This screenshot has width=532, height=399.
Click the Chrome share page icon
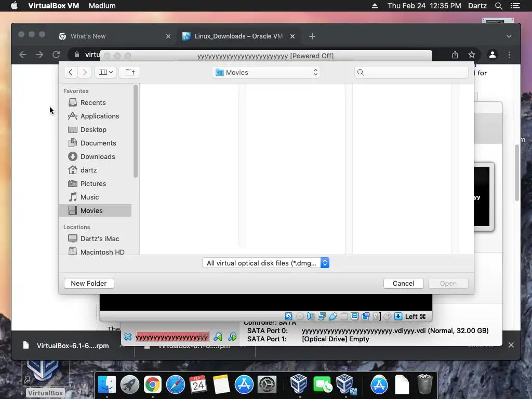coord(455,55)
